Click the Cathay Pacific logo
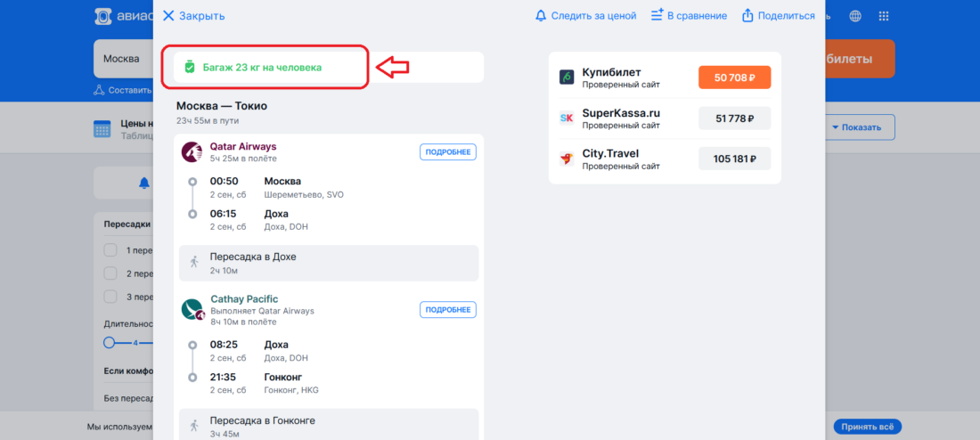This screenshot has height=440, width=980. tap(192, 309)
